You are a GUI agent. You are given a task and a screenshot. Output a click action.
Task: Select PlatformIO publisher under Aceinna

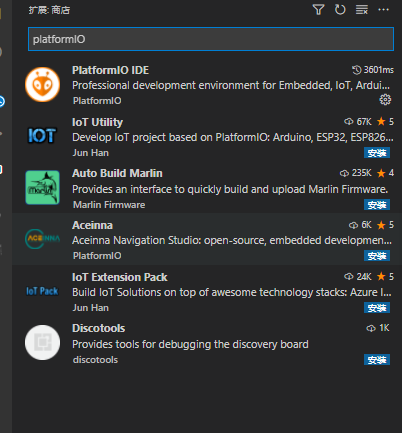point(97,256)
